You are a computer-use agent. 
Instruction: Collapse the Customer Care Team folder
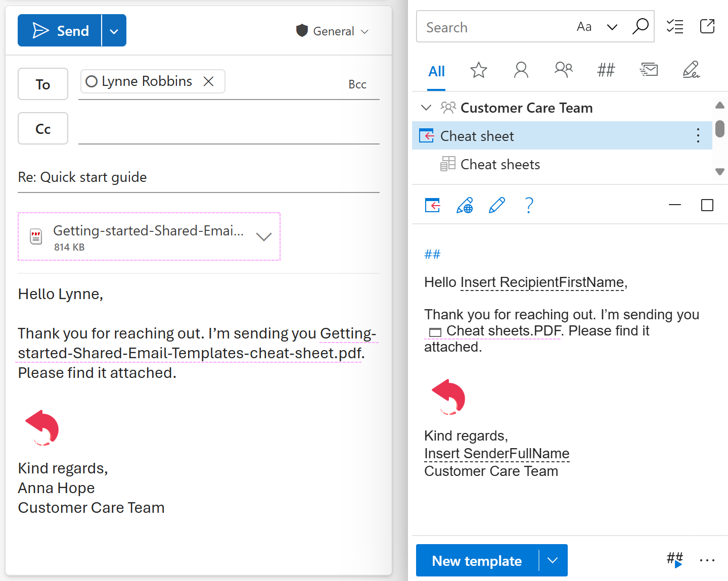point(426,108)
